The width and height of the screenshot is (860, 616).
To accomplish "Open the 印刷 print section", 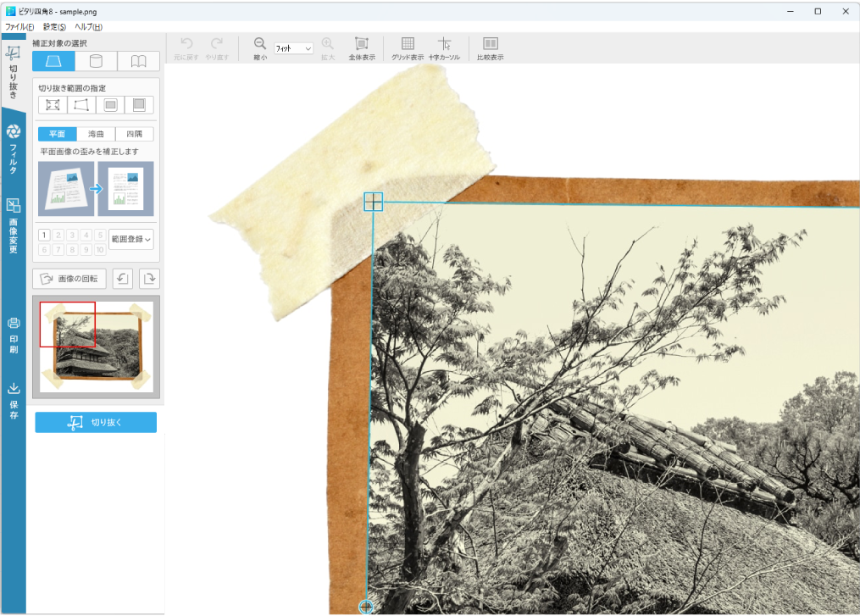I will (x=14, y=335).
